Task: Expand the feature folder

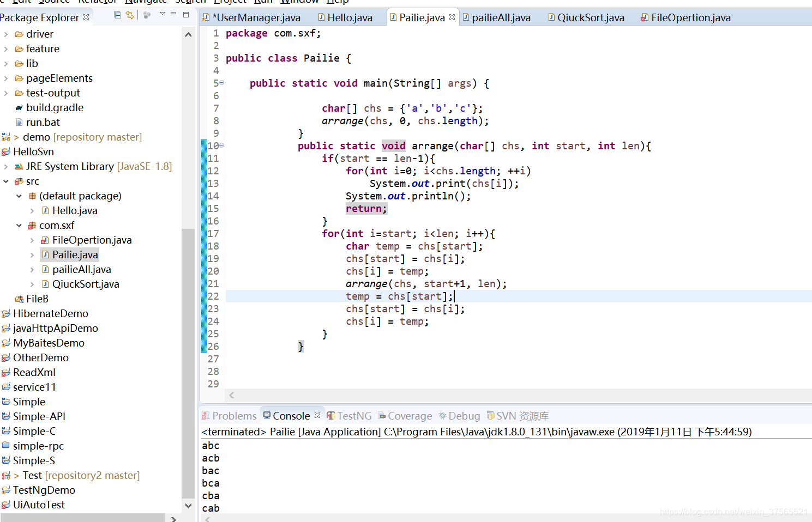Action: pos(6,49)
